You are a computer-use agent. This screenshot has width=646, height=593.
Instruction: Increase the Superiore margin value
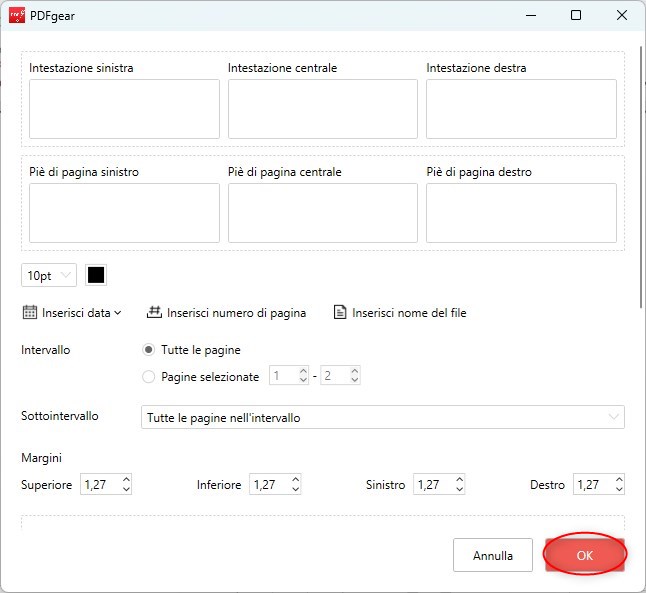pyautogui.click(x=126, y=479)
